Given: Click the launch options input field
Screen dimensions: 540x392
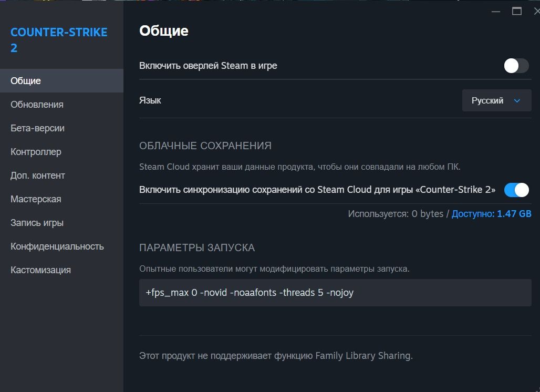Looking at the screenshot, I should (335, 292).
